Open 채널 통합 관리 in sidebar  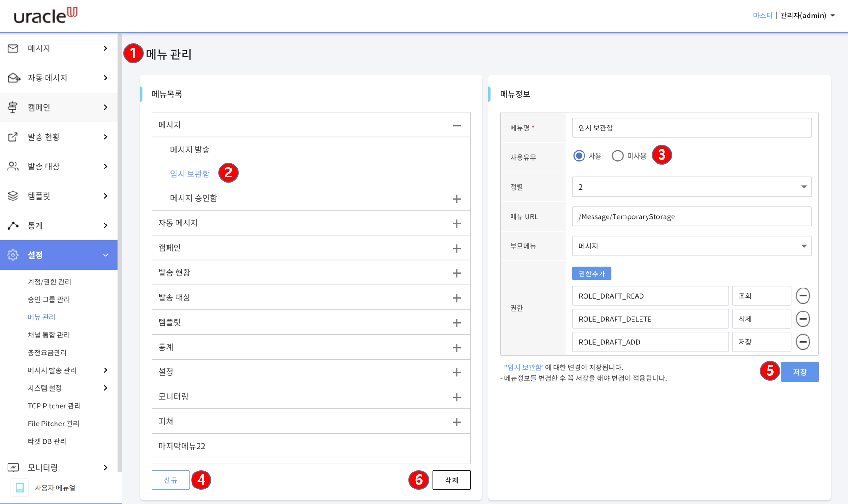[x=49, y=335]
